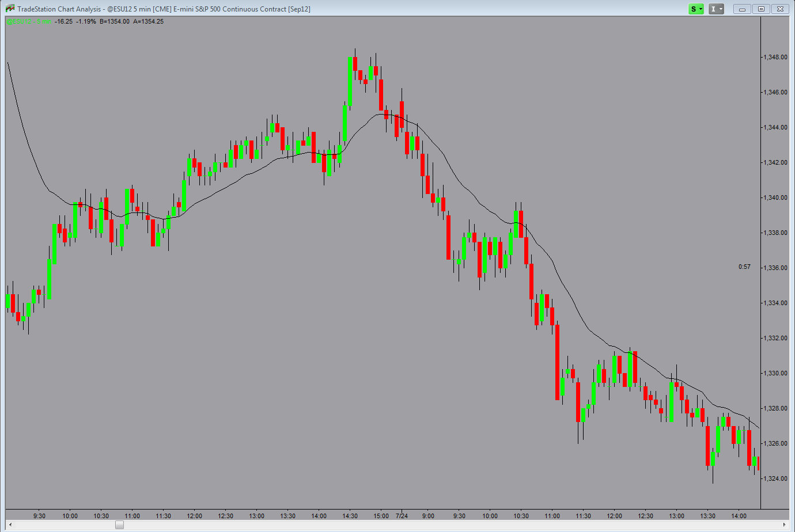Click the 1,326.00 price axis label
This screenshot has width=795, height=532.
pos(775,443)
